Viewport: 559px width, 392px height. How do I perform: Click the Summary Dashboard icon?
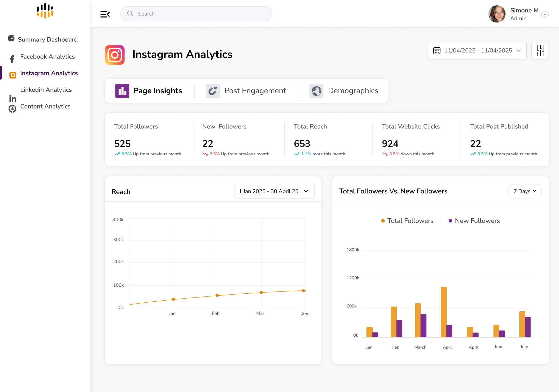11,38
